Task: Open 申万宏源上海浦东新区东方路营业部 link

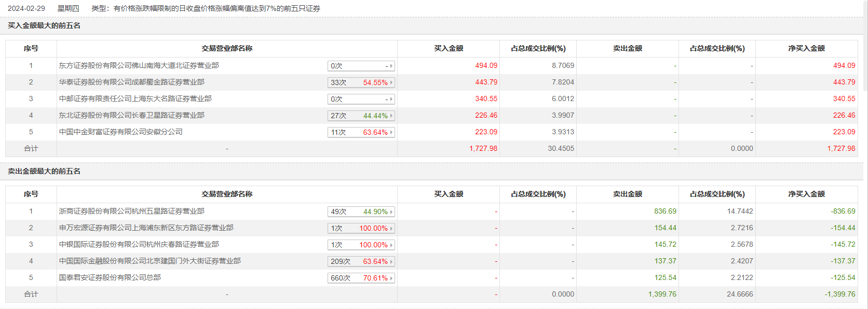Action: point(146,228)
